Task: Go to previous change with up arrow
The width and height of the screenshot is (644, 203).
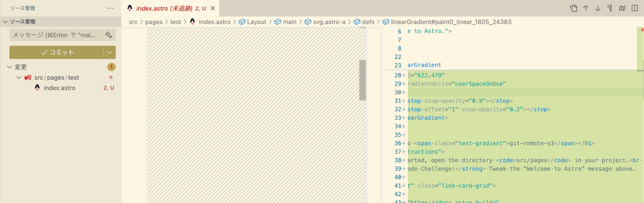Action: point(586,8)
